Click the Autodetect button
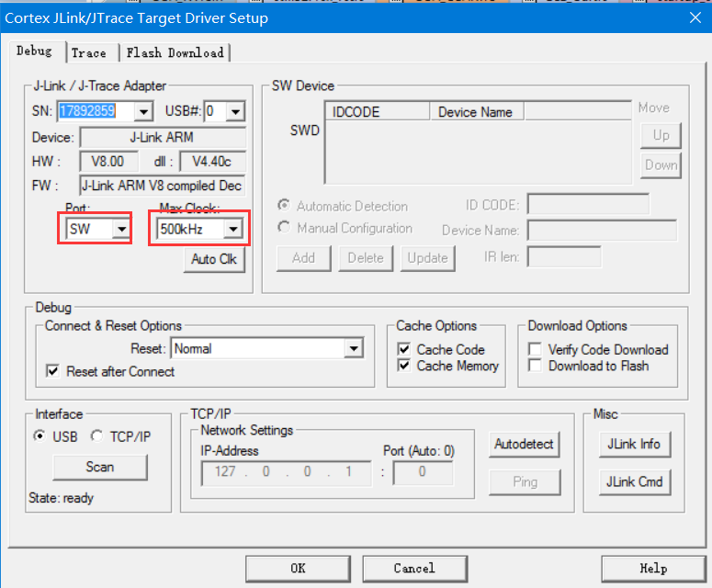The height and width of the screenshot is (588, 712). 524,444
